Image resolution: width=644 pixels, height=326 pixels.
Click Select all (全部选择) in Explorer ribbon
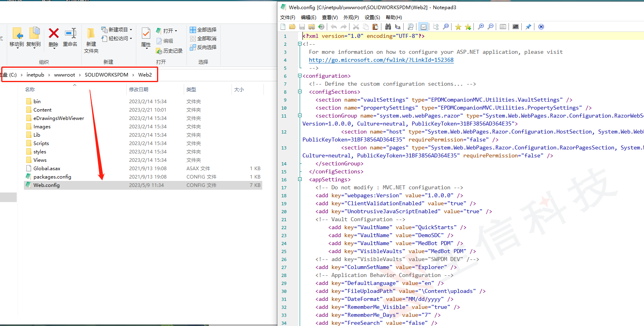click(203, 29)
